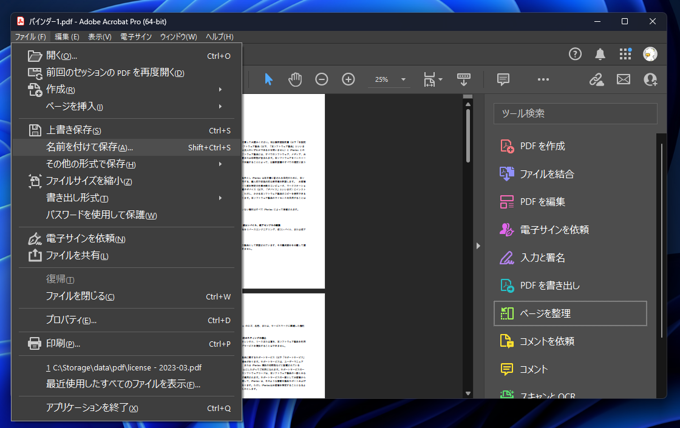Open the 編集 menu

[67, 37]
